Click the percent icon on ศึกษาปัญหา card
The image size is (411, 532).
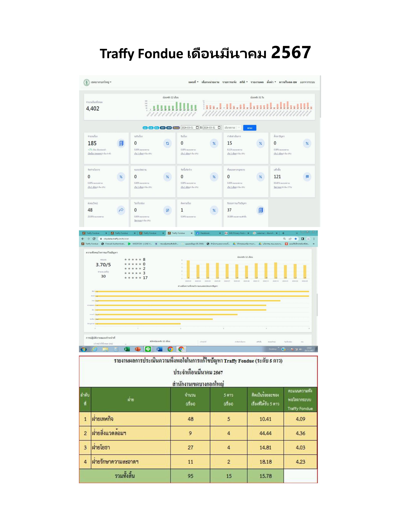pyautogui.click(x=307, y=143)
